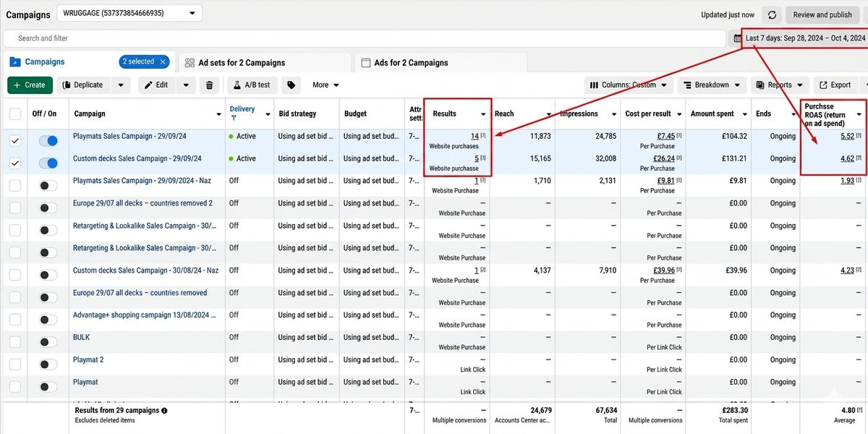This screenshot has width=868, height=434.
Task: Open the Reach column header dropdown
Action: pyautogui.click(x=549, y=114)
